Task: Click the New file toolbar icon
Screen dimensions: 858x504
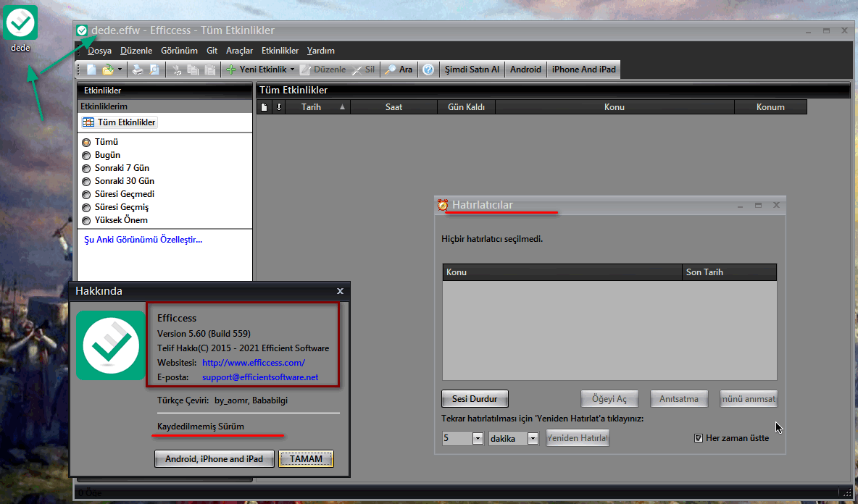Action: pyautogui.click(x=91, y=70)
